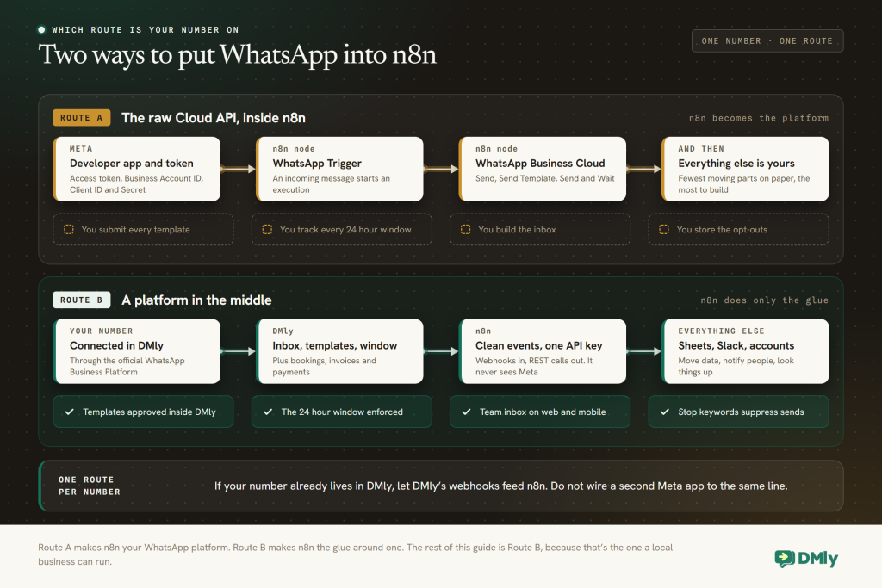
Task: Click the ROUTE A badge
Action: (x=82, y=117)
